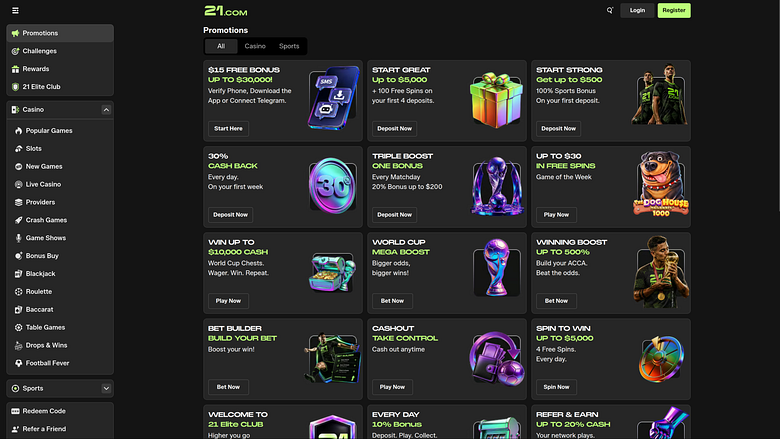Viewport: 780px width, 439px height.
Task: Click the Drops & Wins icon
Action: coord(18,346)
